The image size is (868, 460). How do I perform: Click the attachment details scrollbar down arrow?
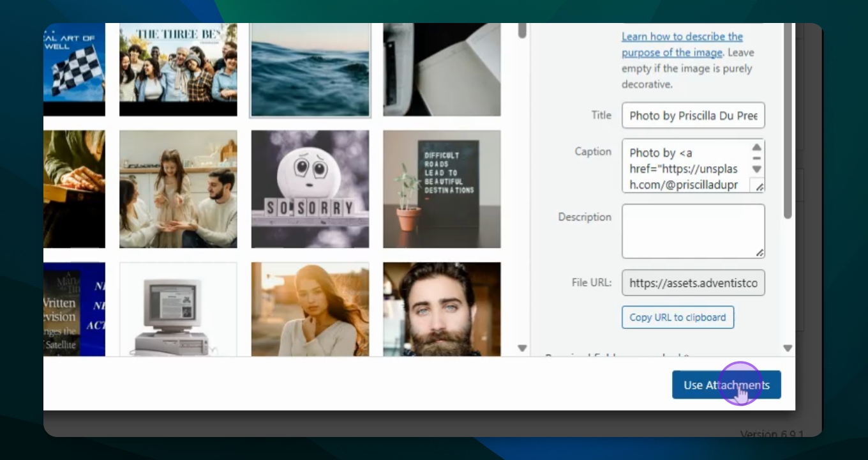coord(788,348)
